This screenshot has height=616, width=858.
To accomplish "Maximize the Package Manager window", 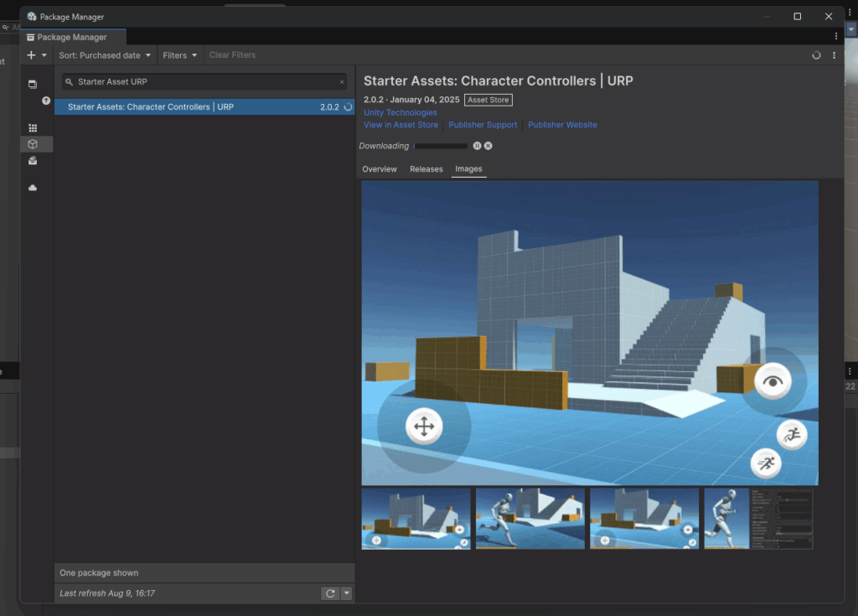I will [798, 17].
